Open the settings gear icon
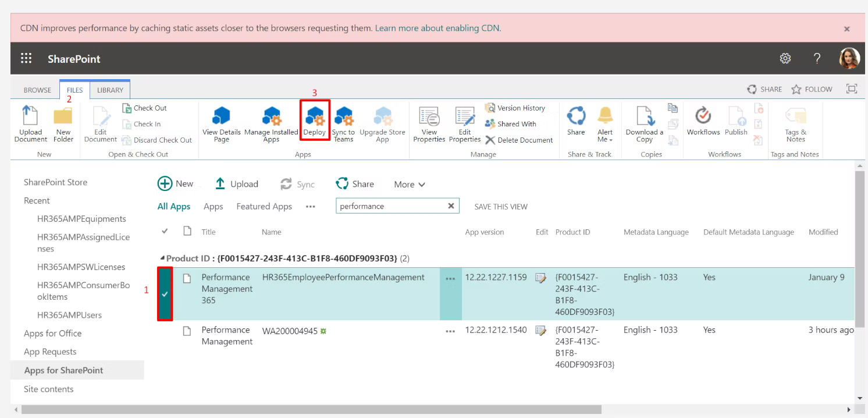Image resolution: width=868 pixels, height=418 pixels. pos(785,58)
